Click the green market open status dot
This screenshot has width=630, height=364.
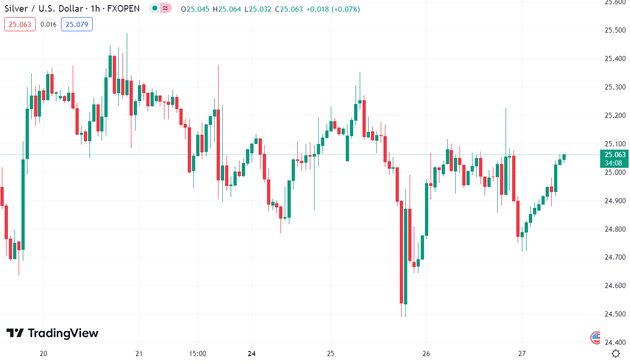point(155,8)
